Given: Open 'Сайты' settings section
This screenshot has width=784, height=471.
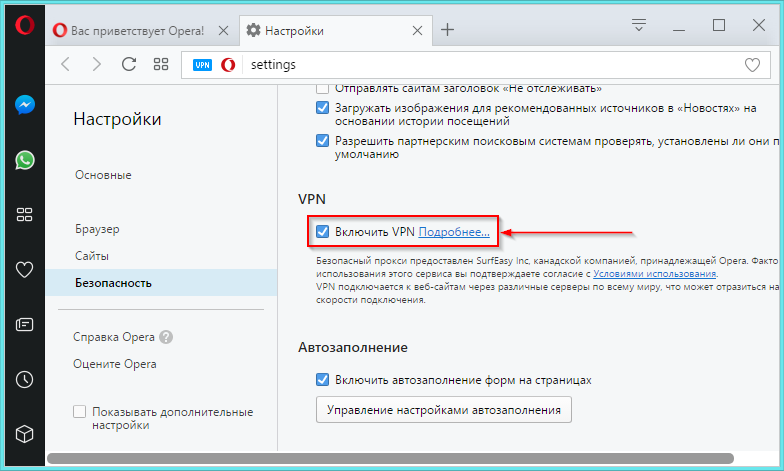Looking at the screenshot, I should pos(92,256).
